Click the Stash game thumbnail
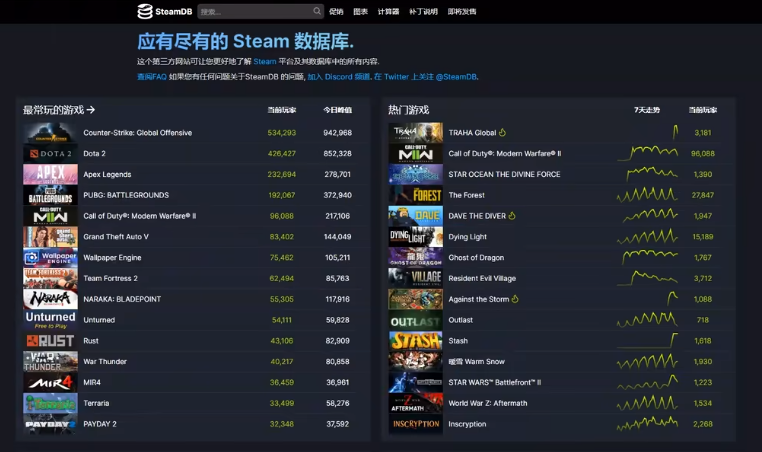 click(x=416, y=341)
